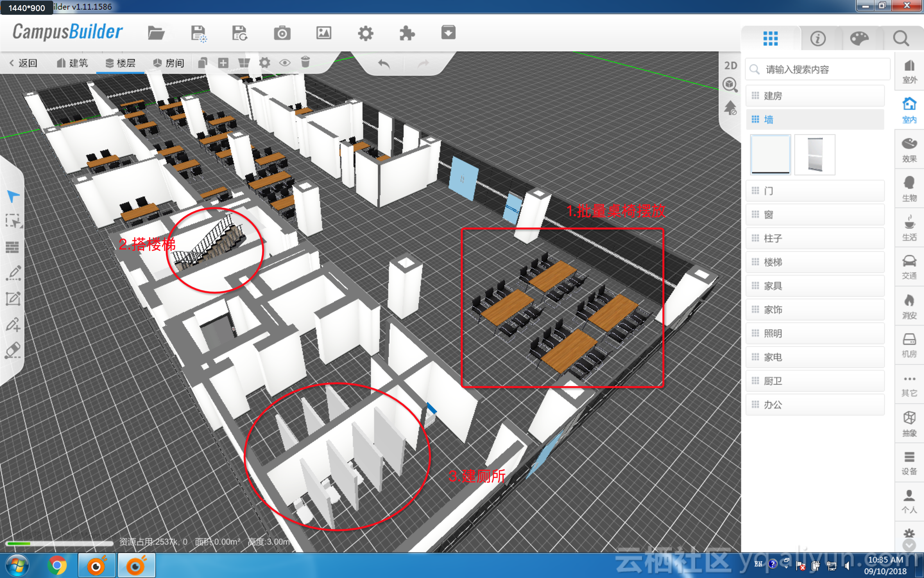Click the save project icon

[x=198, y=33]
